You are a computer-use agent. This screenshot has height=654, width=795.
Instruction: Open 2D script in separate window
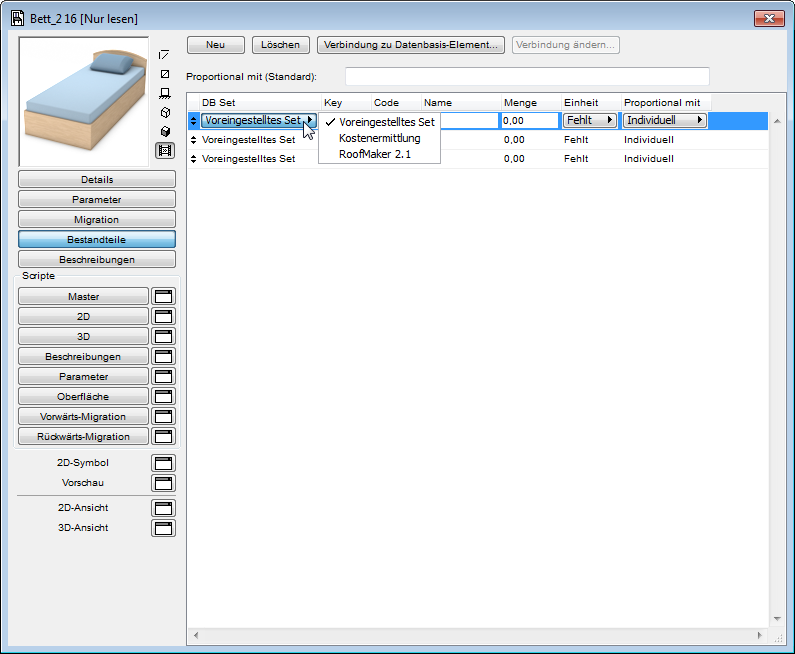coord(163,316)
